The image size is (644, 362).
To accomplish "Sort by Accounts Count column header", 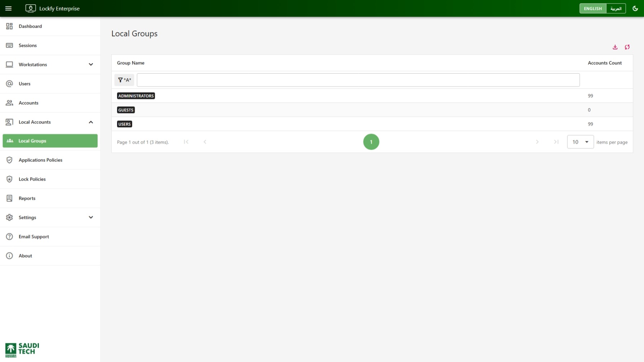I will [x=605, y=63].
